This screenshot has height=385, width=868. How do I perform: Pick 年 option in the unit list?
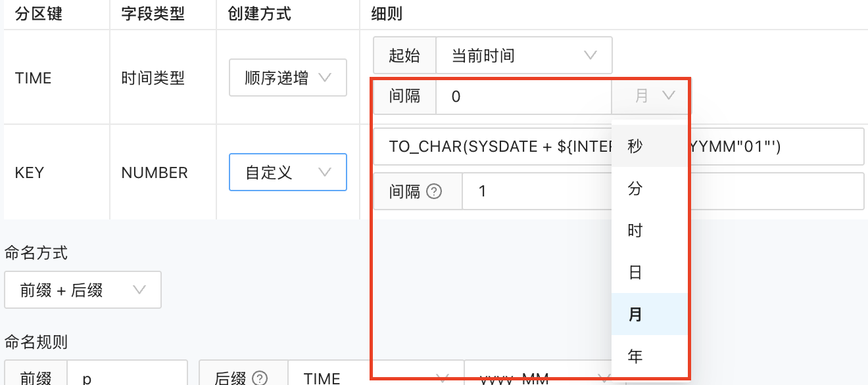635,357
